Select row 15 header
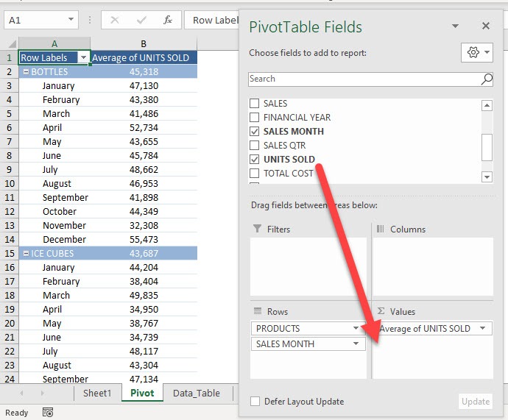The height and width of the screenshot is (420, 508). pyautogui.click(x=9, y=253)
